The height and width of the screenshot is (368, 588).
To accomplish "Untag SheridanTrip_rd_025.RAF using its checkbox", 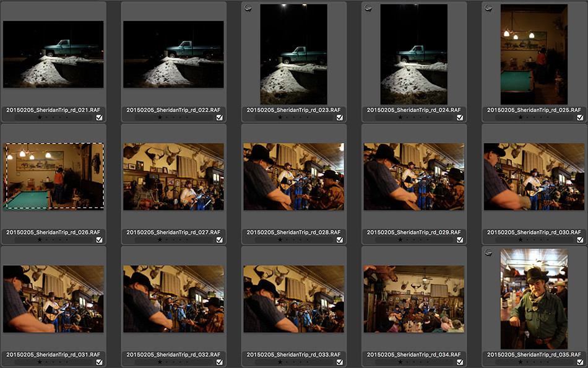I will (x=580, y=118).
